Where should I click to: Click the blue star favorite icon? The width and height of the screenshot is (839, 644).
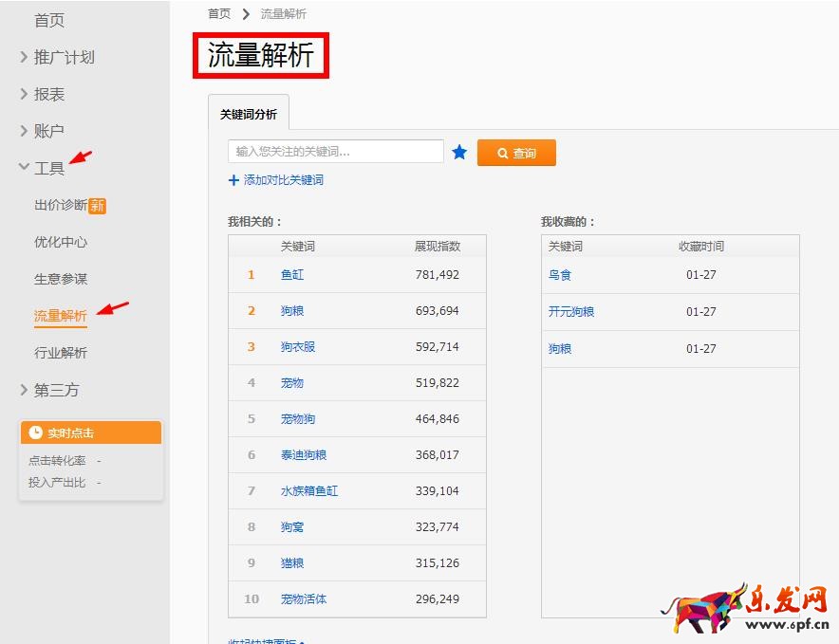point(459,152)
